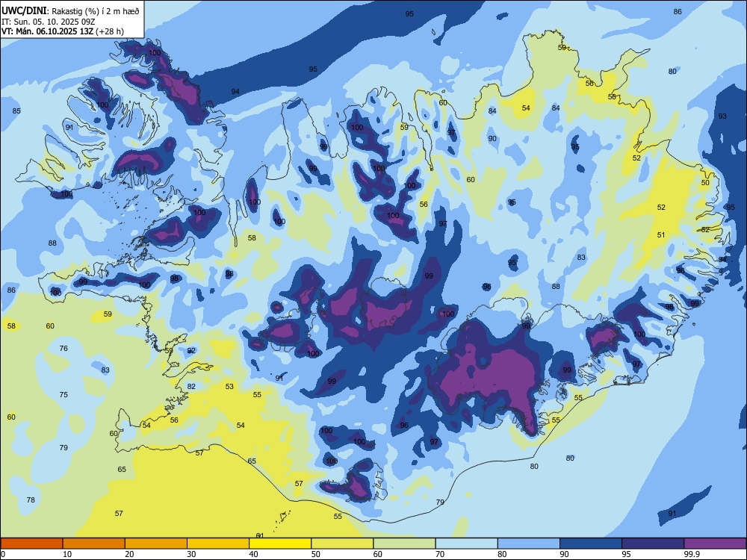Viewport: 747px width, 560px height.
Task: Pick the 20–30 legend color segment
Action: [156, 544]
